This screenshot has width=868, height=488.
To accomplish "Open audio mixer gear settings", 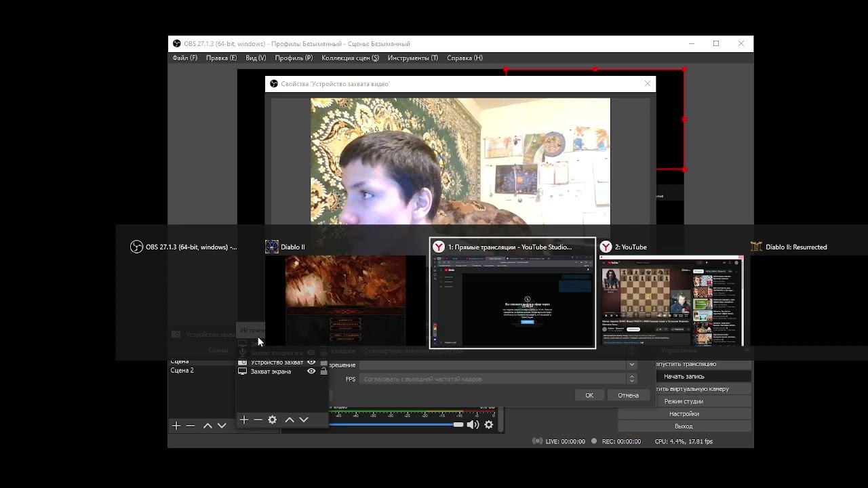I will click(x=489, y=425).
